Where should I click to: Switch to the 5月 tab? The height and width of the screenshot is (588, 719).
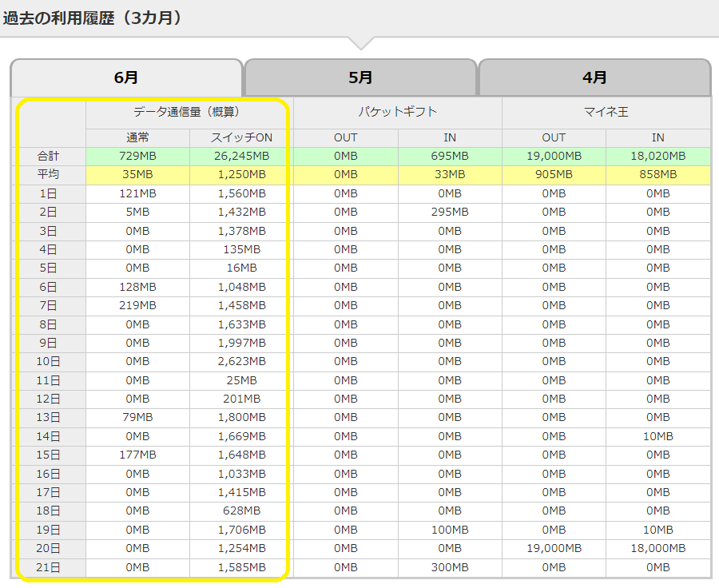(x=360, y=77)
